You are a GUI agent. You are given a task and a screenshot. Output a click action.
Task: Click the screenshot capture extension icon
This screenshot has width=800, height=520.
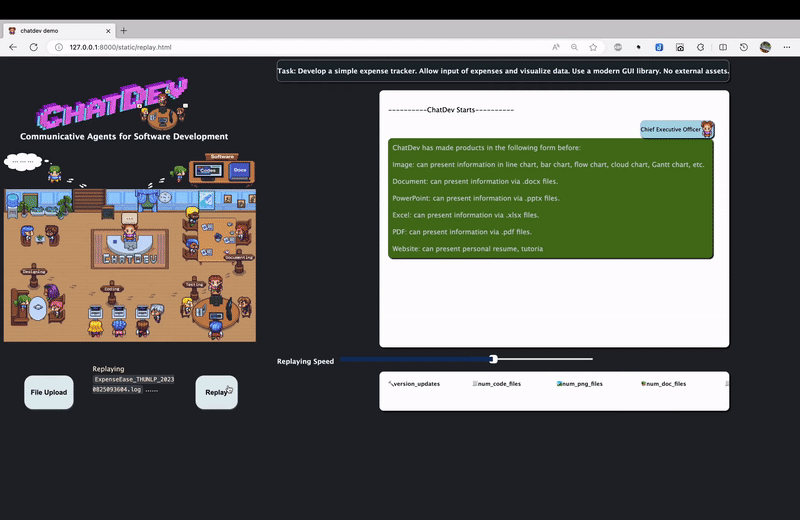680,47
